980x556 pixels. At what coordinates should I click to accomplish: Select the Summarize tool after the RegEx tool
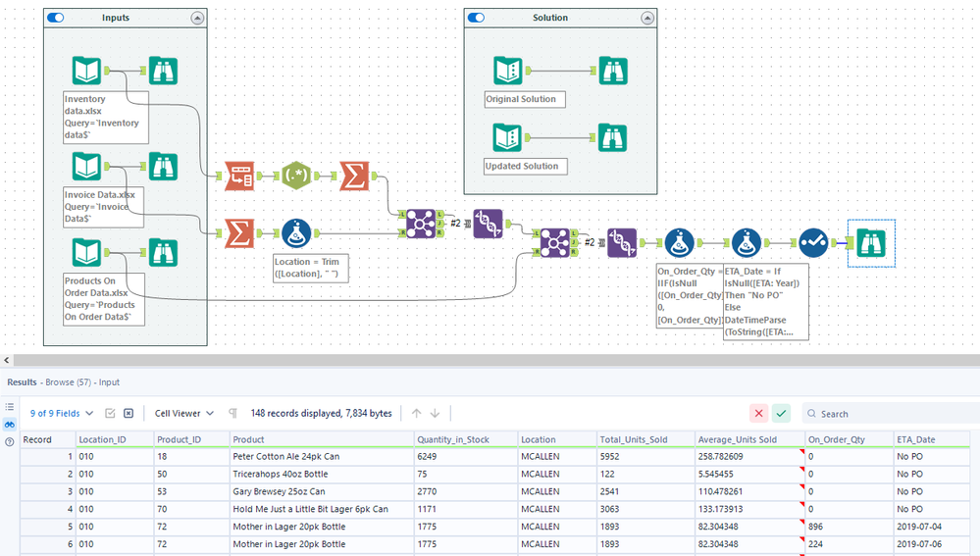point(354,177)
